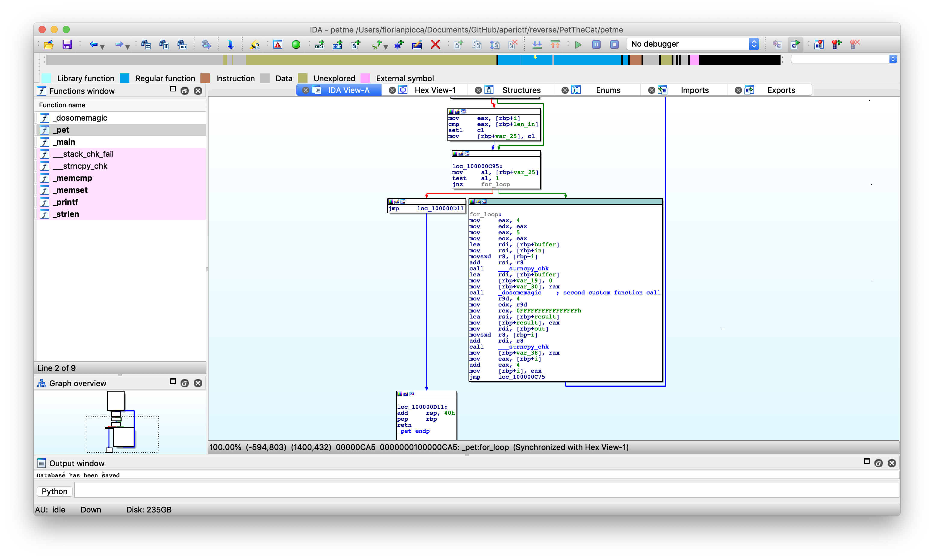
Task: Click the Instruction brown legend swatch
Action: point(205,78)
